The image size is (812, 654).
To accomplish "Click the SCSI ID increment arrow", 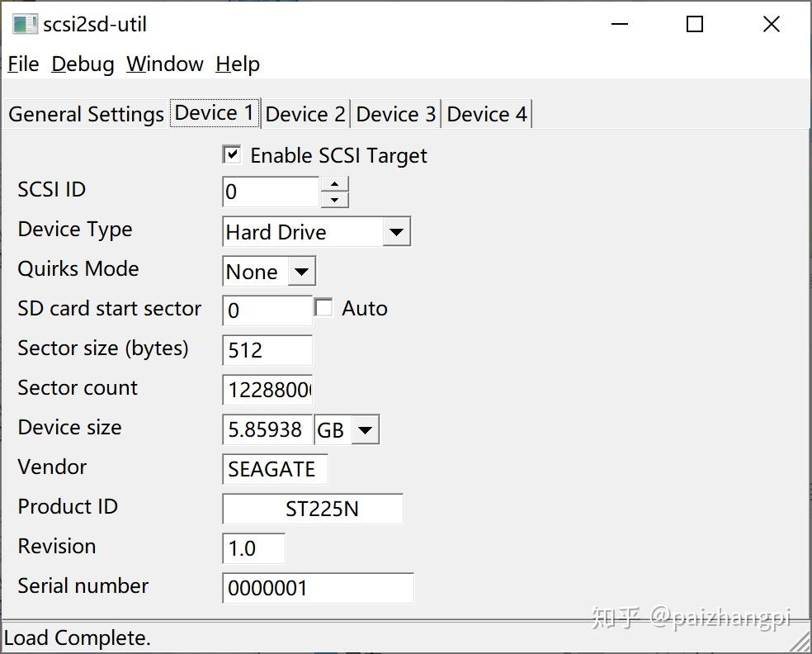I will click(334, 185).
